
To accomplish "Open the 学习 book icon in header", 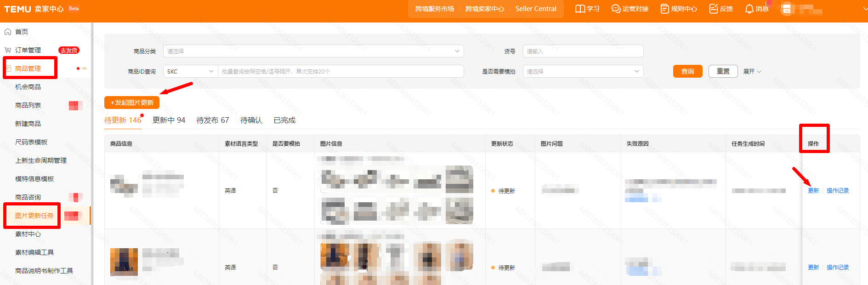I will 580,9.
